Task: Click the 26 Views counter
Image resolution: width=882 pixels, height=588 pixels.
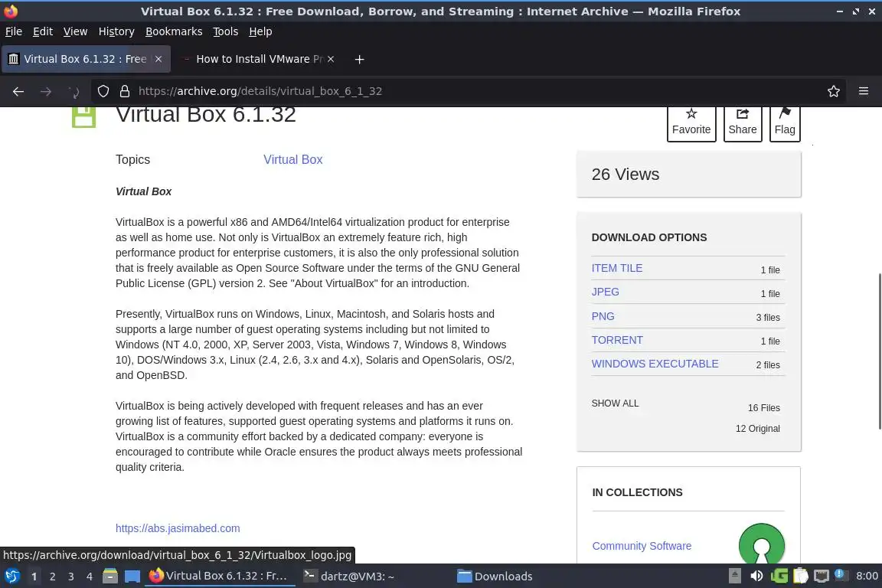Action: tap(626, 175)
